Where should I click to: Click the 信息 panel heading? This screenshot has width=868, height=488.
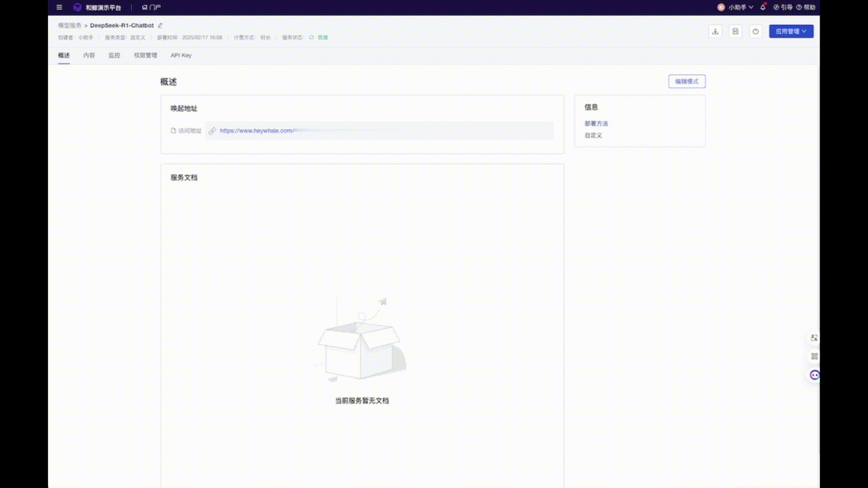(x=591, y=107)
